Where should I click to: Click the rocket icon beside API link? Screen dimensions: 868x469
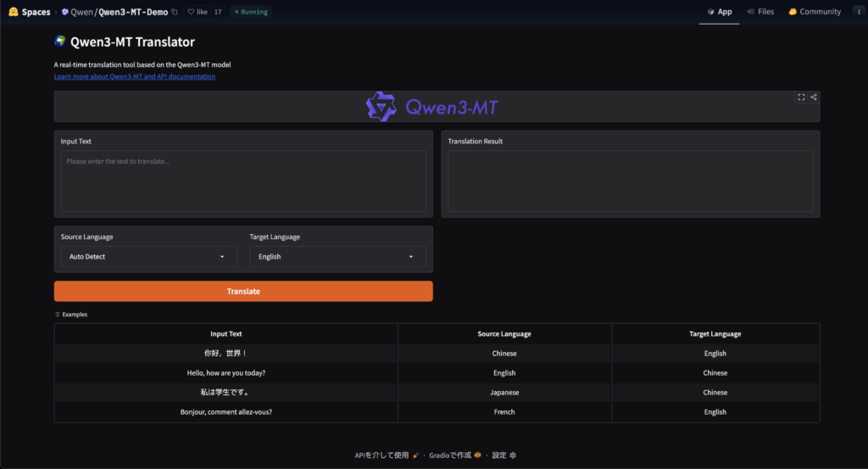(x=415, y=455)
